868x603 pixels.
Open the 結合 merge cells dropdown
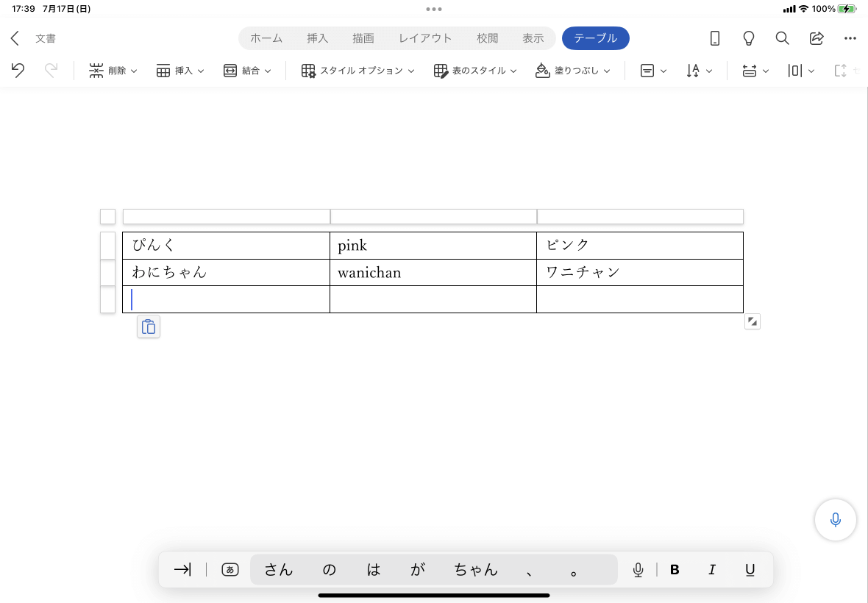247,71
